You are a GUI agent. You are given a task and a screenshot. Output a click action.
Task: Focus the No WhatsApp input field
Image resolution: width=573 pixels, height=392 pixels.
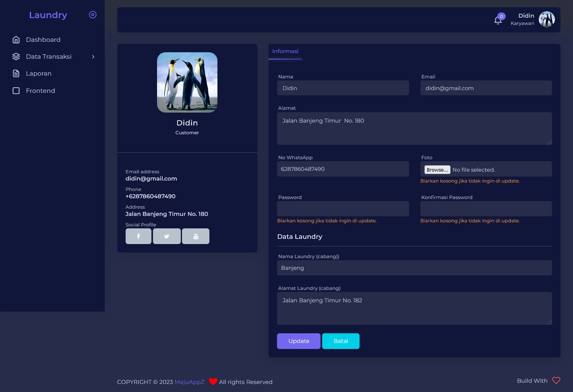pos(343,169)
